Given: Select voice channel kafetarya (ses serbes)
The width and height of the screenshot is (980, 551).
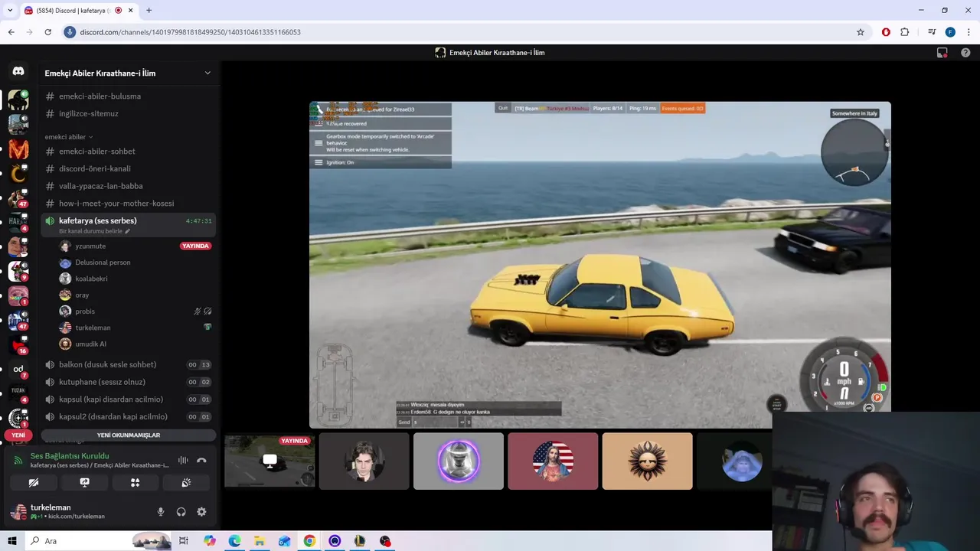Looking at the screenshot, I should click(127, 225).
